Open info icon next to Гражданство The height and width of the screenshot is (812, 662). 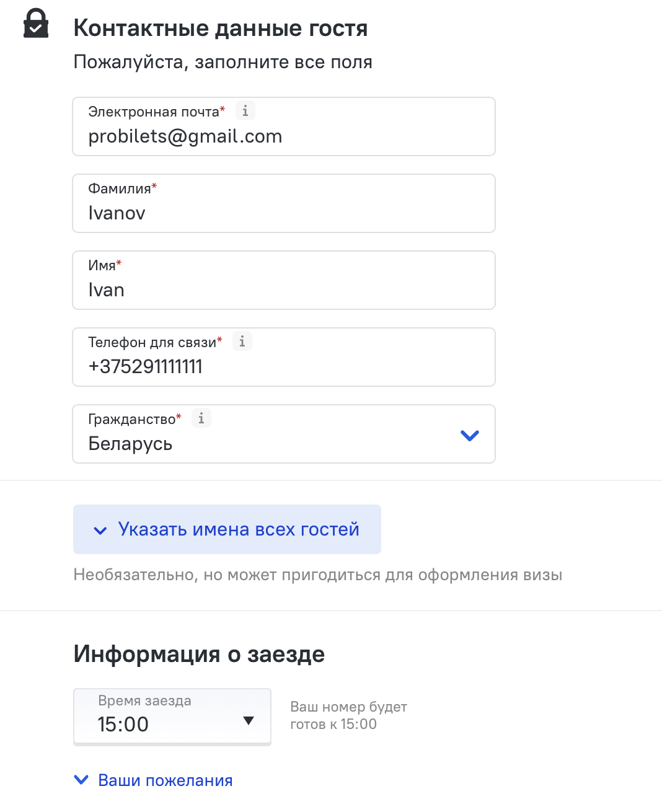point(201,418)
